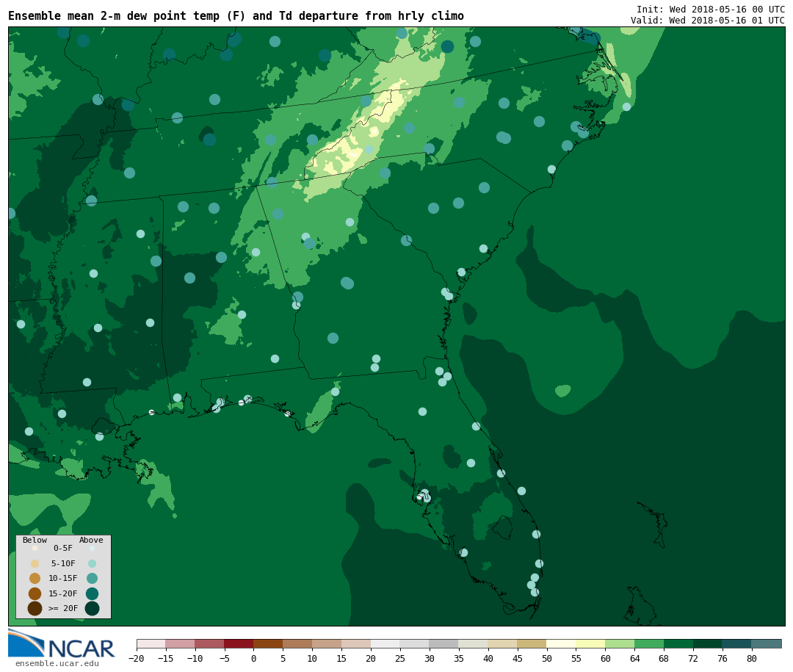The height and width of the screenshot is (672, 793).
Task: Click the tiny 0-5F above legend dot
Action: point(92,548)
